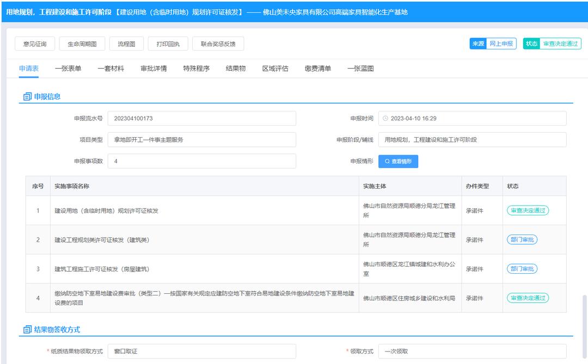
Task: Click the 部门审批 status tag in row 2
Action: 522,239
